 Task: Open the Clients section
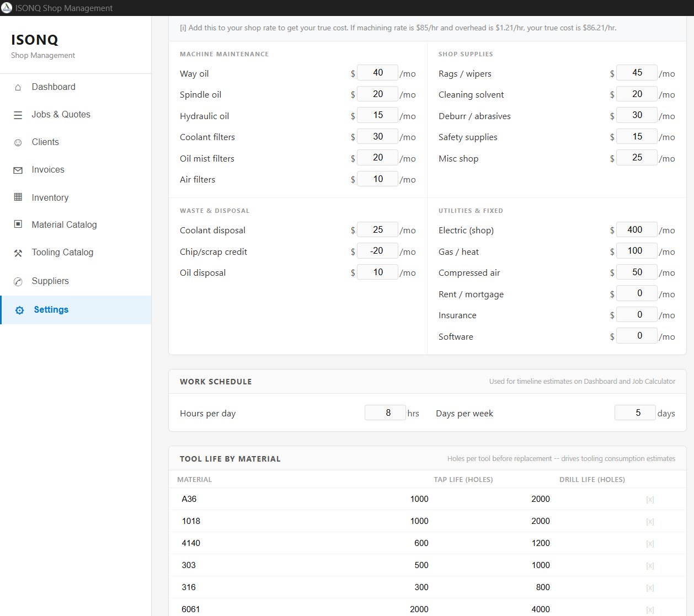45,142
